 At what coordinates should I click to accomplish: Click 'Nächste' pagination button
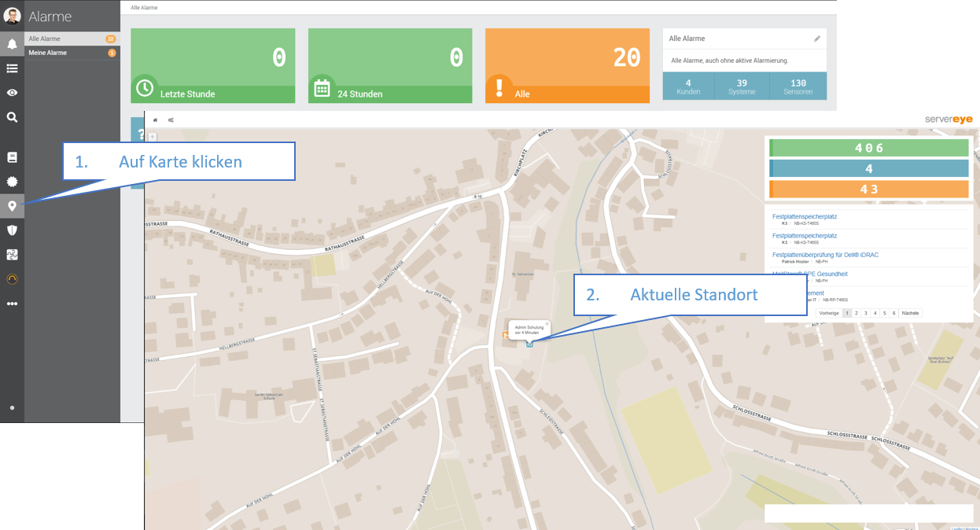910,313
